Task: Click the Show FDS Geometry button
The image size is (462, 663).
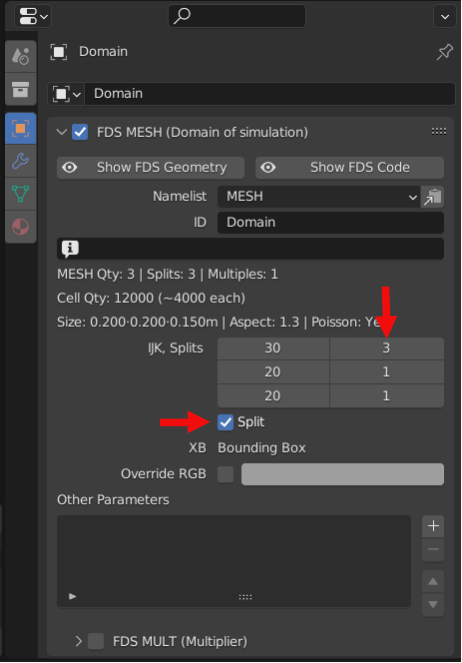Action: (150, 168)
